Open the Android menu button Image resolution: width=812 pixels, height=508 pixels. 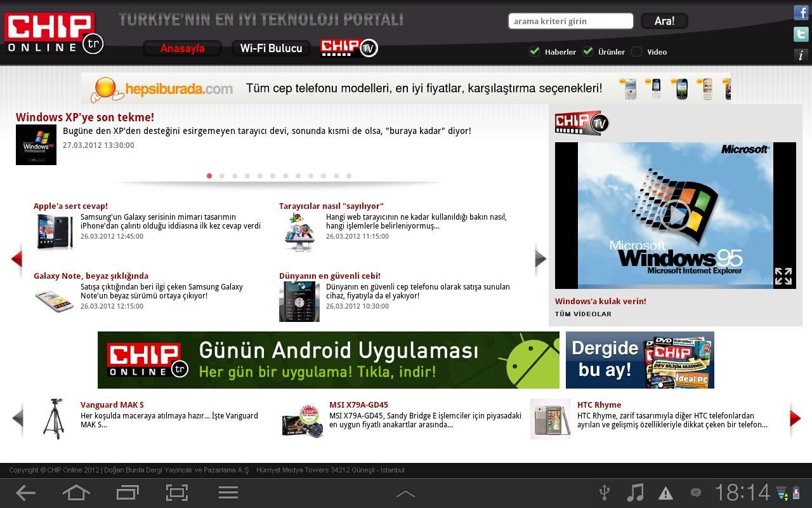[228, 493]
